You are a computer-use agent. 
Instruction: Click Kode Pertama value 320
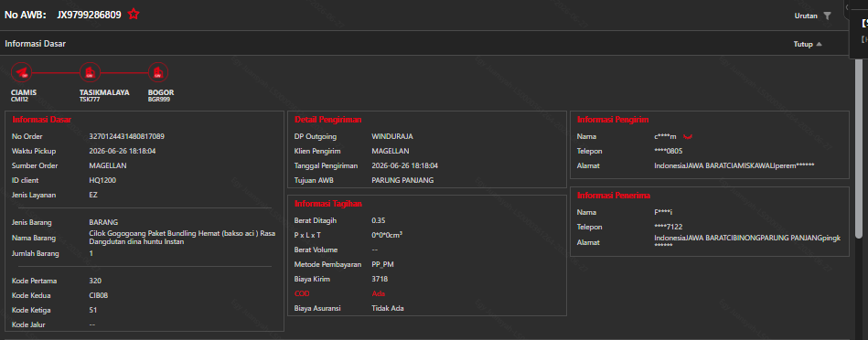pos(95,281)
